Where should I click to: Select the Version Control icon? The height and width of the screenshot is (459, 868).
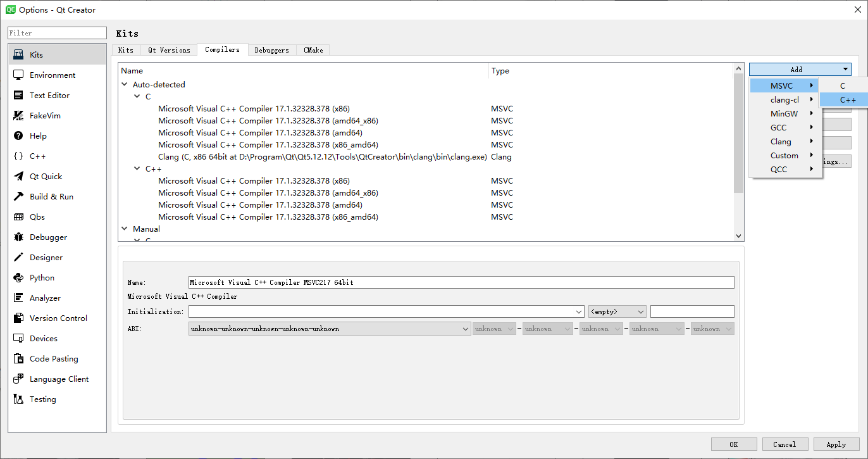(18, 318)
